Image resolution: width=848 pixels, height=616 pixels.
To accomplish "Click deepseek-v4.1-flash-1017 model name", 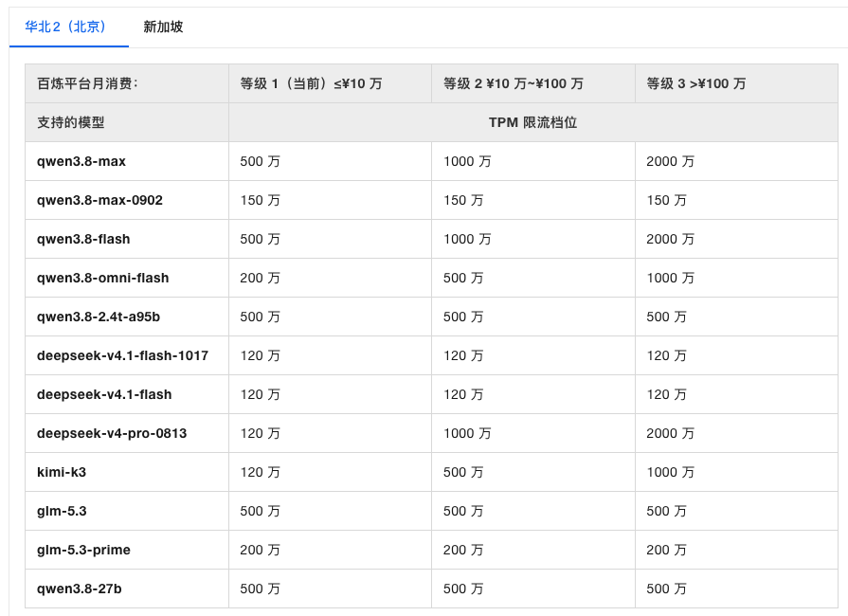I will (x=122, y=356).
